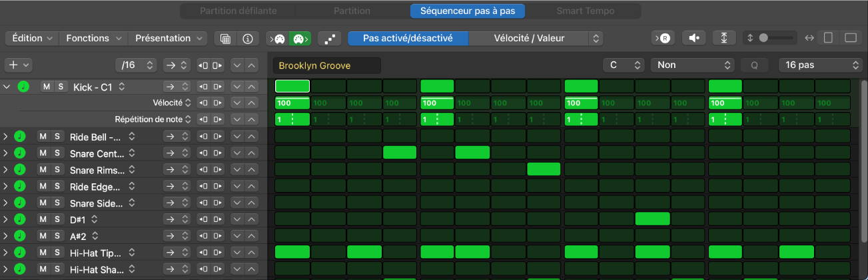The width and height of the screenshot is (868, 280).
Task: Switch to the Partition tab
Action: [x=352, y=11]
